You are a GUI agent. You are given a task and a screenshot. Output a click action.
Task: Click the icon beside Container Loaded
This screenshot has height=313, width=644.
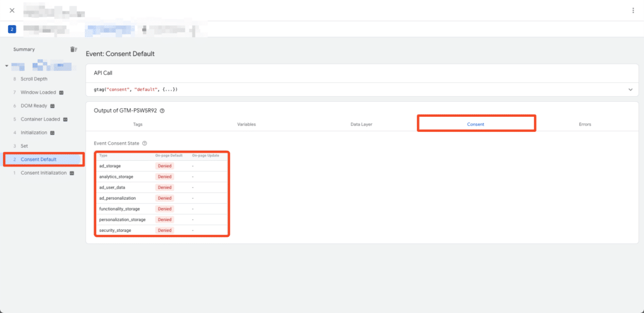(x=65, y=119)
